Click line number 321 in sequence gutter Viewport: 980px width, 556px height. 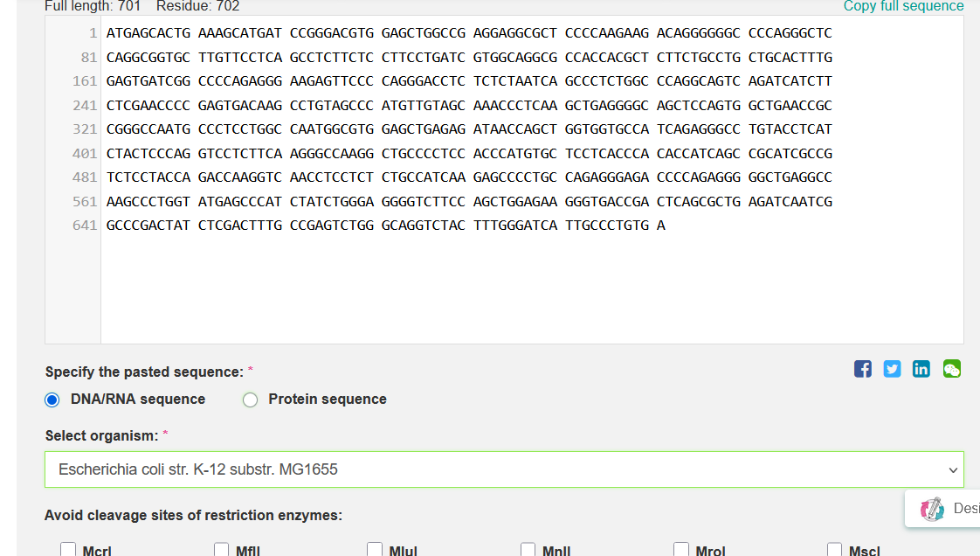(85, 129)
